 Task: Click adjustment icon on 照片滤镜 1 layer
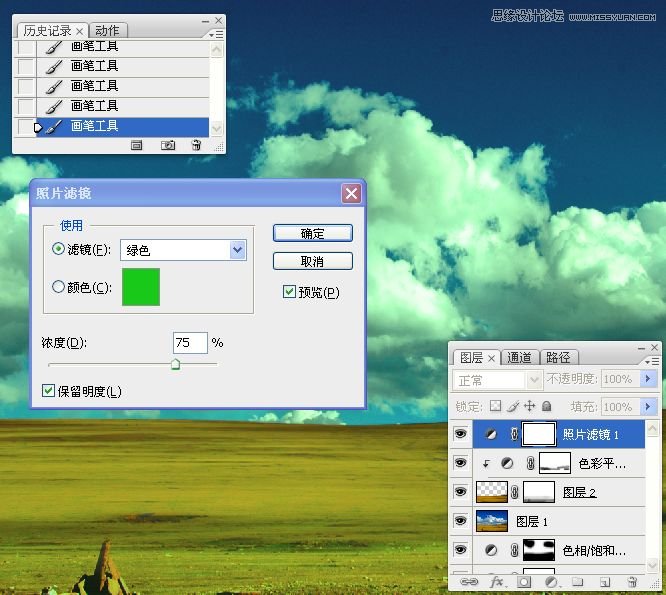(x=491, y=434)
